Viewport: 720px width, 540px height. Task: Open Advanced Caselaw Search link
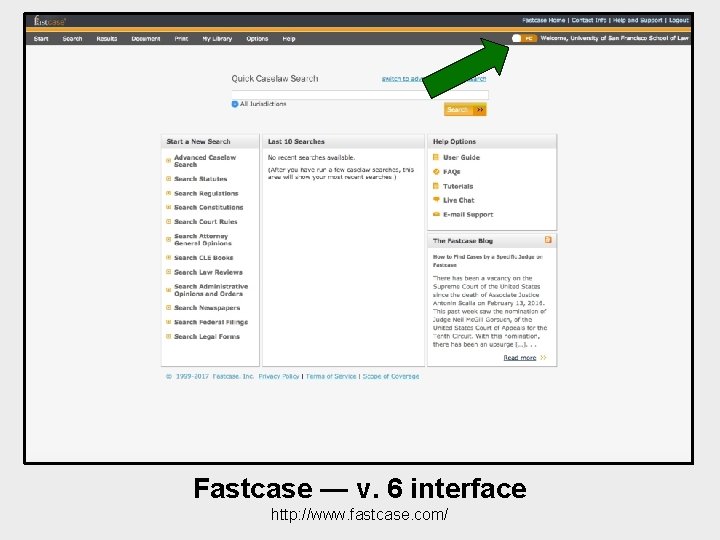(x=205, y=161)
